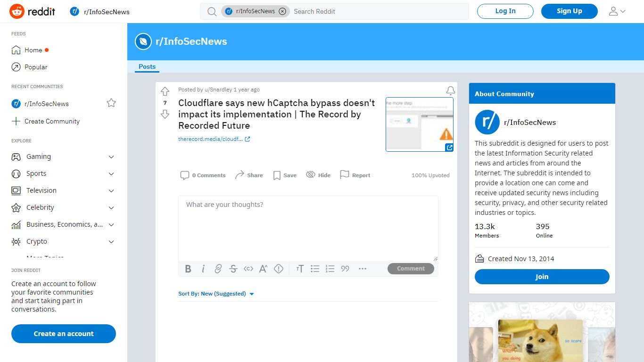Apply superscript formatting

[264, 269]
